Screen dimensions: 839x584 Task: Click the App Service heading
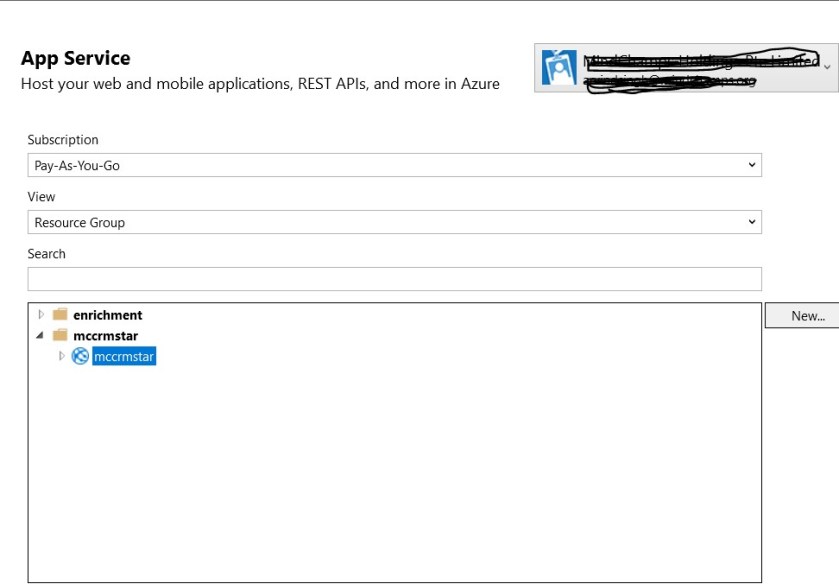tap(76, 58)
